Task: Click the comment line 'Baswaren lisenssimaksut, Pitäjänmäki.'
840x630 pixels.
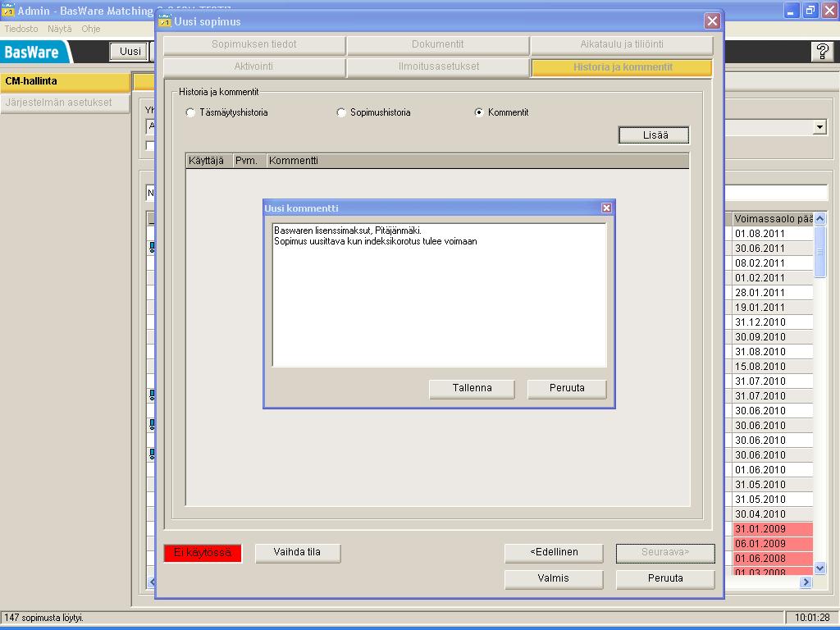Action: point(348,231)
